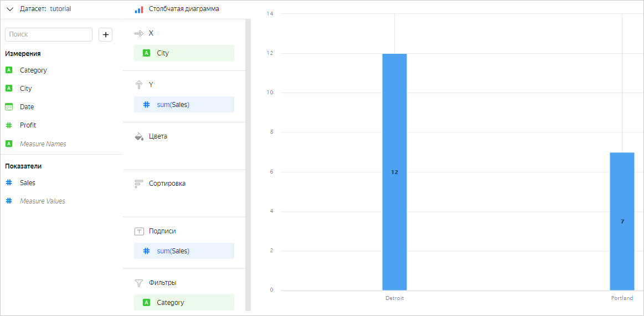Collapse the tutorial dataset chevron

tap(10, 9)
